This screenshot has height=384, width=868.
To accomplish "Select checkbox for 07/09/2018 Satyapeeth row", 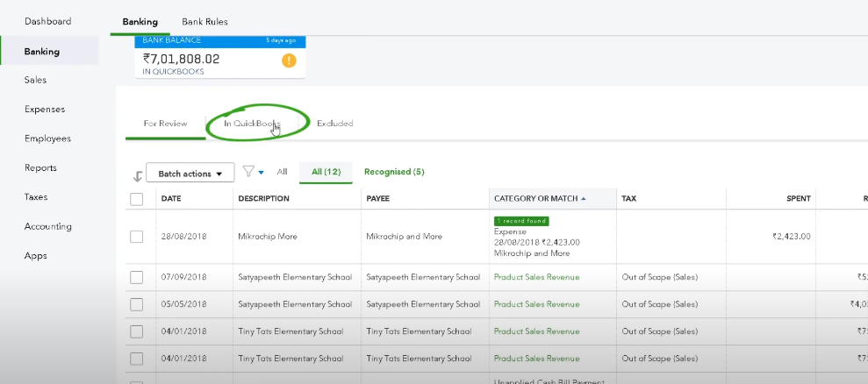I will (x=136, y=277).
